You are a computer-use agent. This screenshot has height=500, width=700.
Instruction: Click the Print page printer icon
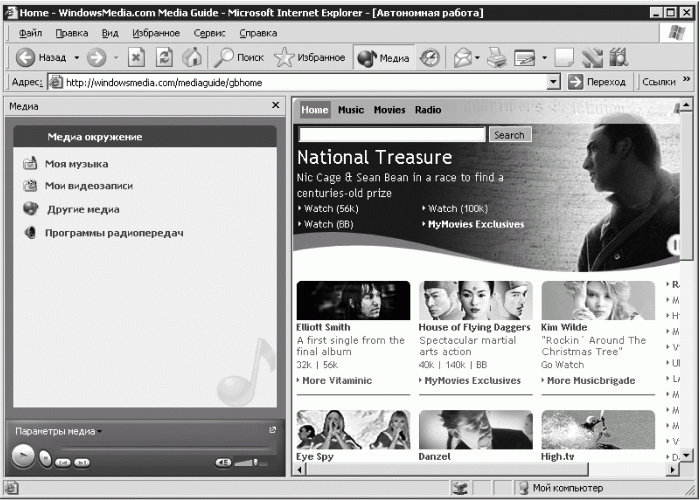coord(496,58)
